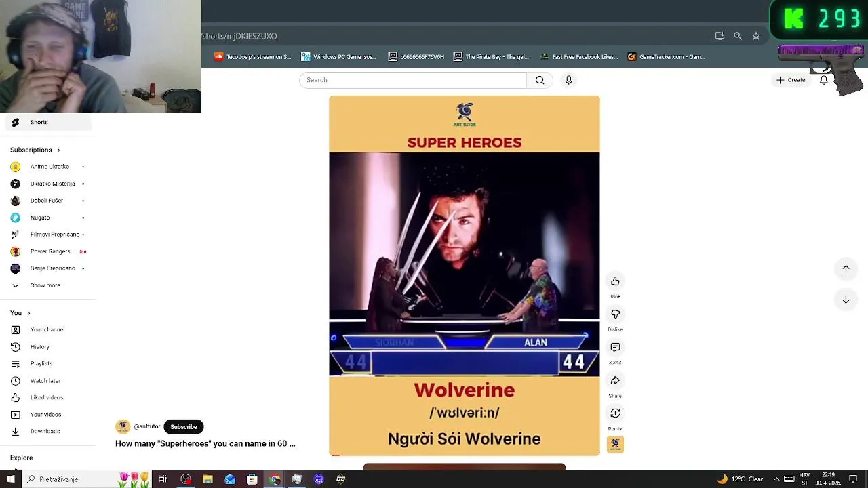868x488 pixels.
Task: Open Downloads
Action: coord(47,432)
